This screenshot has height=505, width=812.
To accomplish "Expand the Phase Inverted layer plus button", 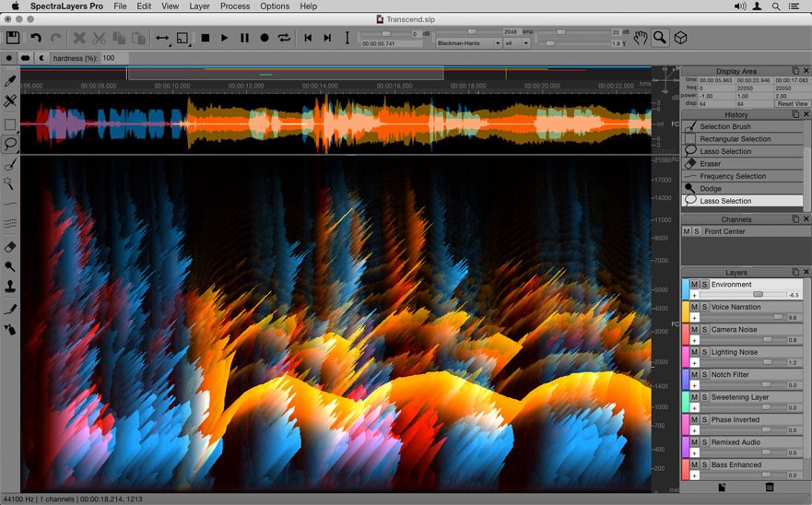I will [x=694, y=430].
